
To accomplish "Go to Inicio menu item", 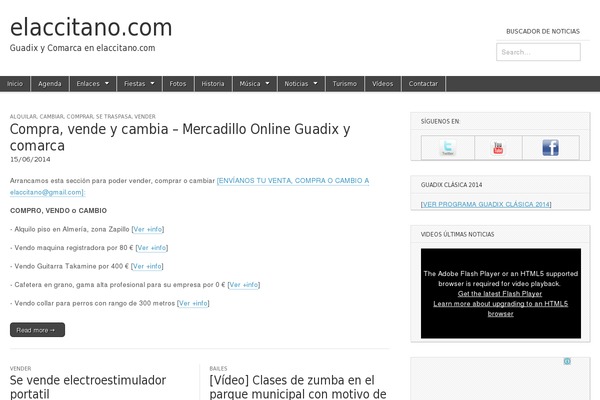I will pos(15,83).
